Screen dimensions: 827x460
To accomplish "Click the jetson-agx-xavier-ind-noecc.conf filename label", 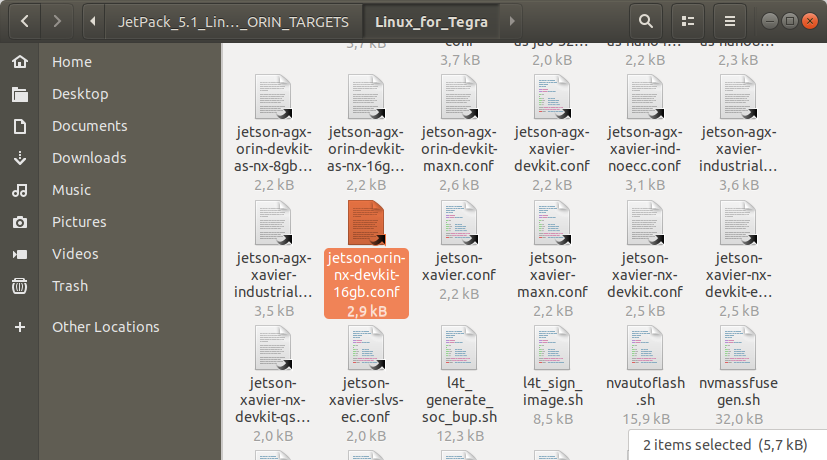I will 645,149.
